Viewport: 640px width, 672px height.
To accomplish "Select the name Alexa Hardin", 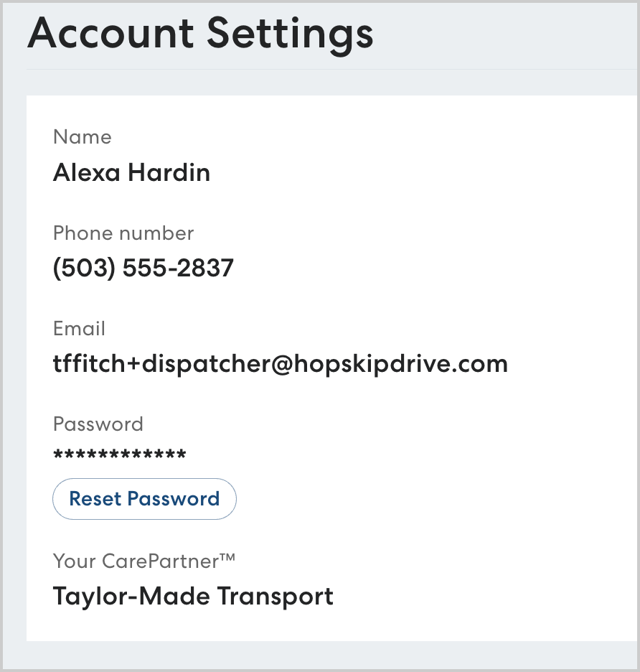I will coord(131,172).
